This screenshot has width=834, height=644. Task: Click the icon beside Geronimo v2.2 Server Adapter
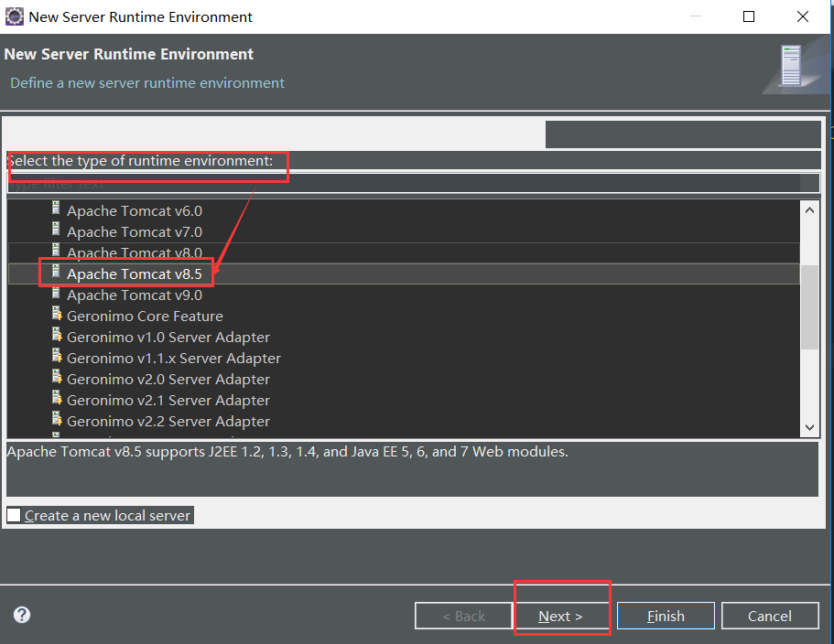tap(57, 419)
